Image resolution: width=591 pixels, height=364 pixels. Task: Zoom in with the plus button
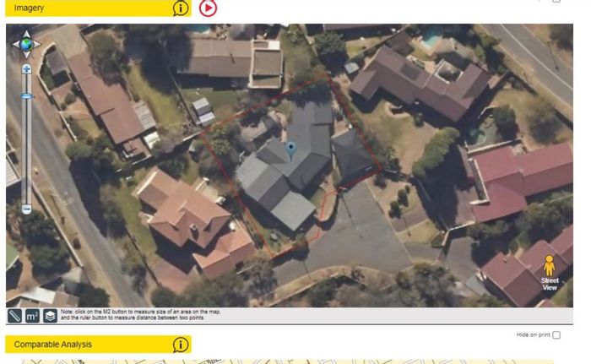pyautogui.click(x=26, y=68)
